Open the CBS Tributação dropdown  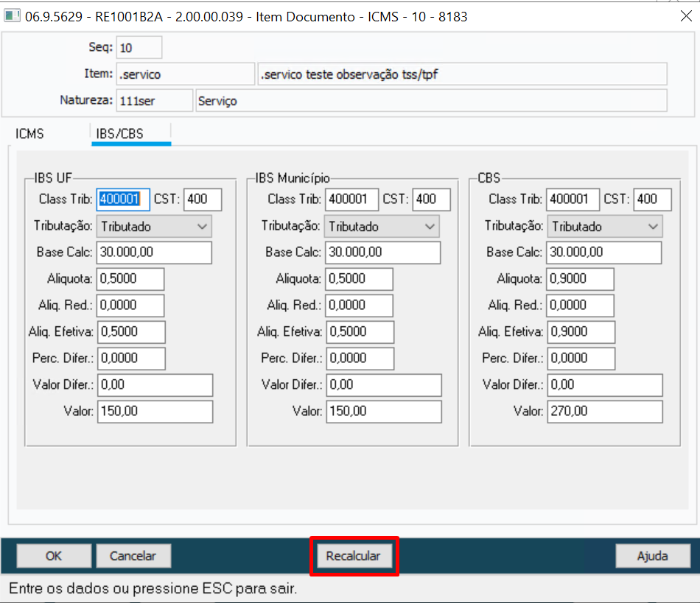click(604, 226)
